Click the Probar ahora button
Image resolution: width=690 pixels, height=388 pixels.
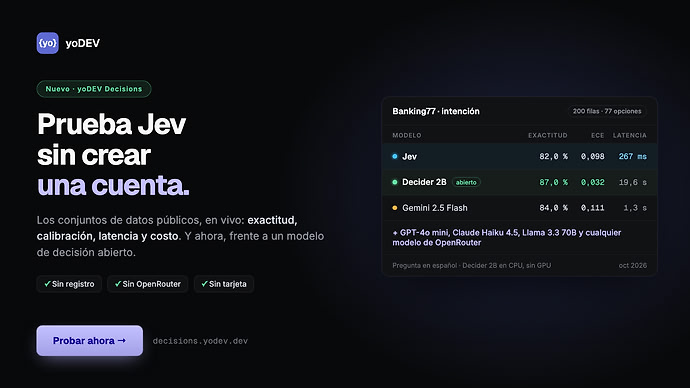tap(90, 340)
